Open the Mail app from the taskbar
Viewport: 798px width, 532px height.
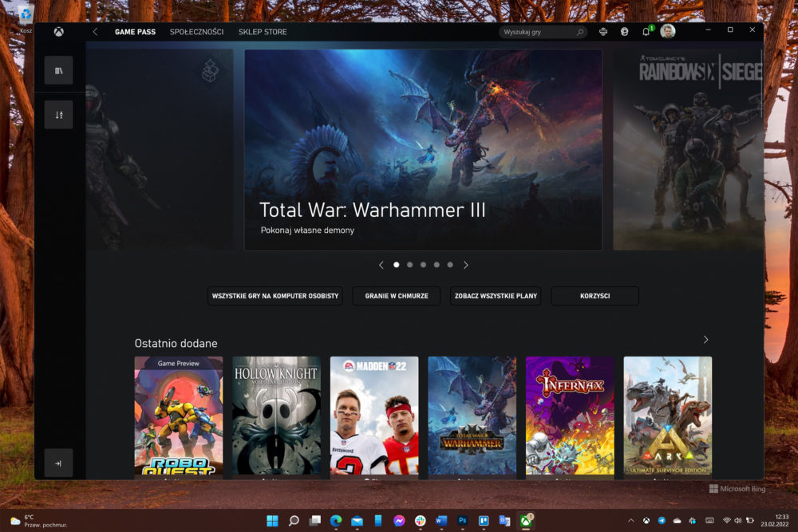(357, 521)
